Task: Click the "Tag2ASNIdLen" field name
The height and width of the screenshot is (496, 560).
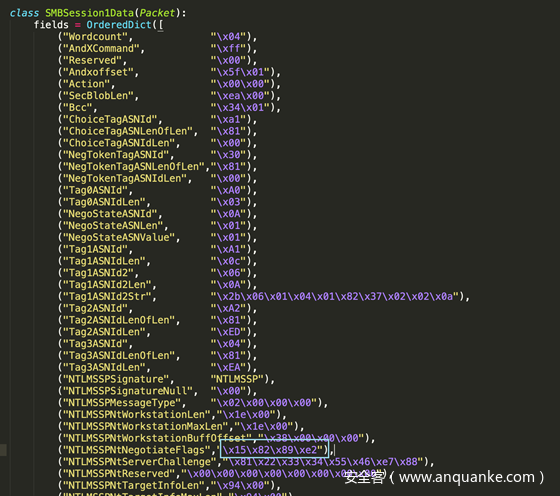Action: pyautogui.click(x=104, y=332)
